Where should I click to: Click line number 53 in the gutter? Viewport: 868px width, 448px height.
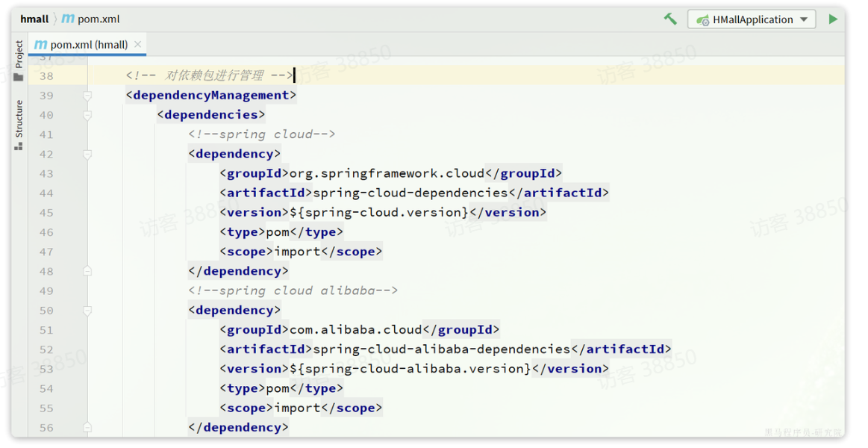pos(46,370)
